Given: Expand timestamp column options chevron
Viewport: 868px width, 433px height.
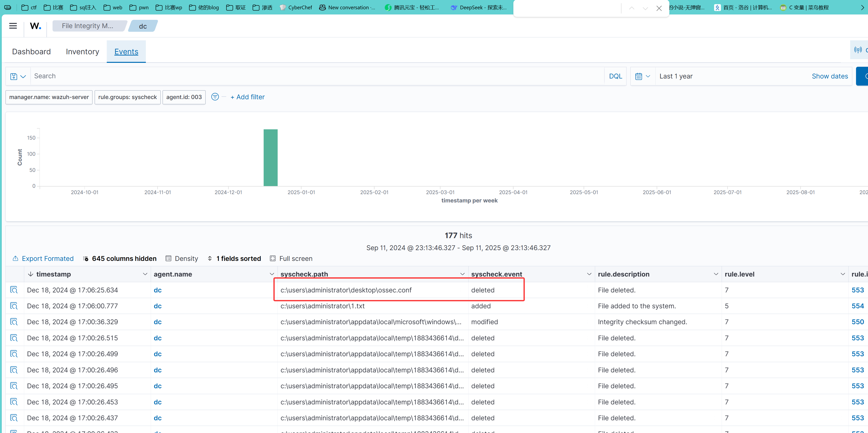Looking at the screenshot, I should click(x=145, y=274).
